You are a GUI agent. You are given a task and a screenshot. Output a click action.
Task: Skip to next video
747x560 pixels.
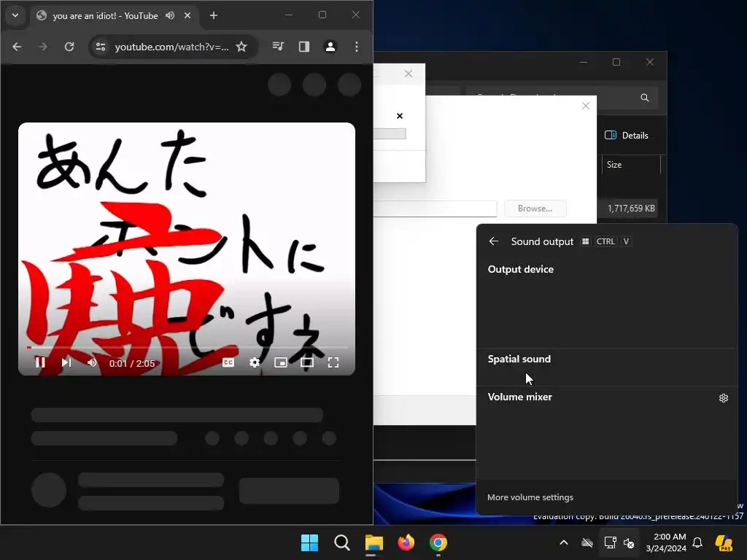[x=66, y=363]
